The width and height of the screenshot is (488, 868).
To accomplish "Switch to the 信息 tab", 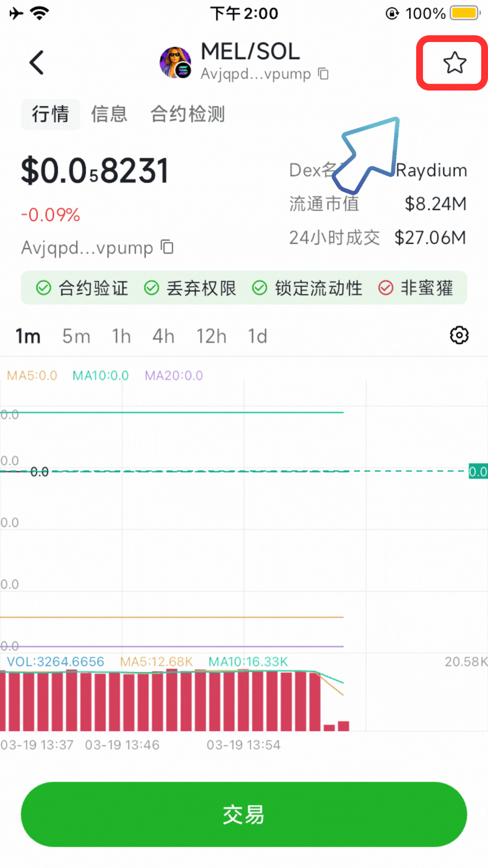I will [109, 114].
